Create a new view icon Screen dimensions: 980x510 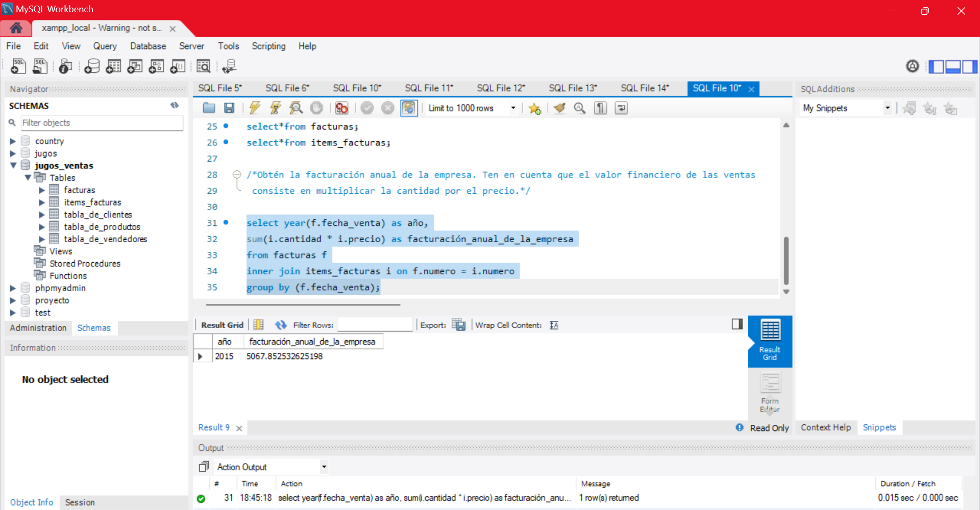point(135,66)
